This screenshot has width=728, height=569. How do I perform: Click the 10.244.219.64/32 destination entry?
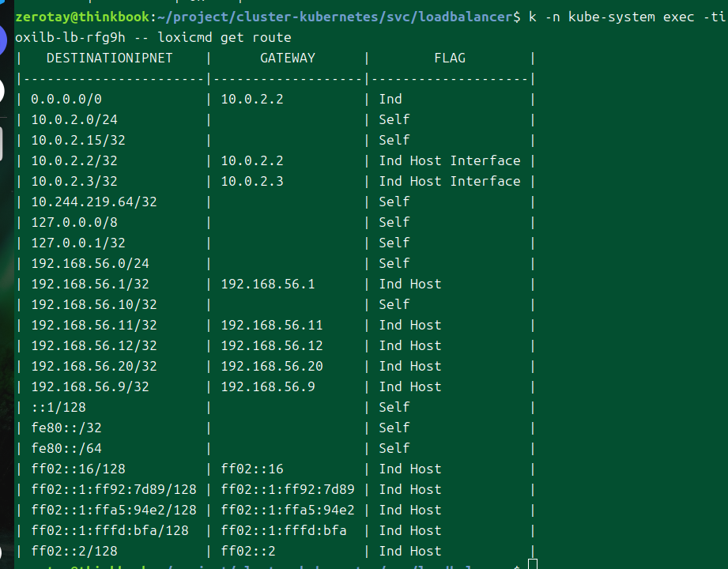click(x=94, y=202)
